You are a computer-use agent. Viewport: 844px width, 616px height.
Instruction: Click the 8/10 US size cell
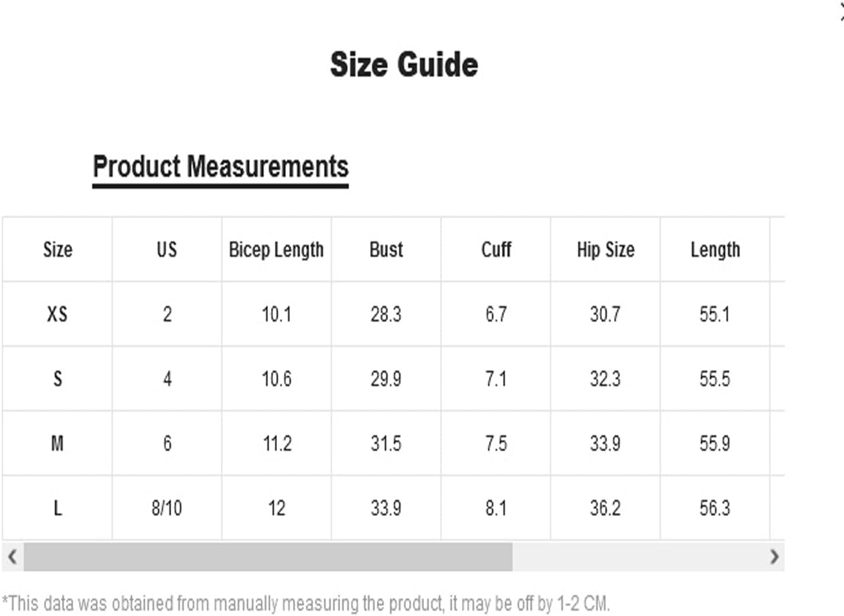(167, 508)
